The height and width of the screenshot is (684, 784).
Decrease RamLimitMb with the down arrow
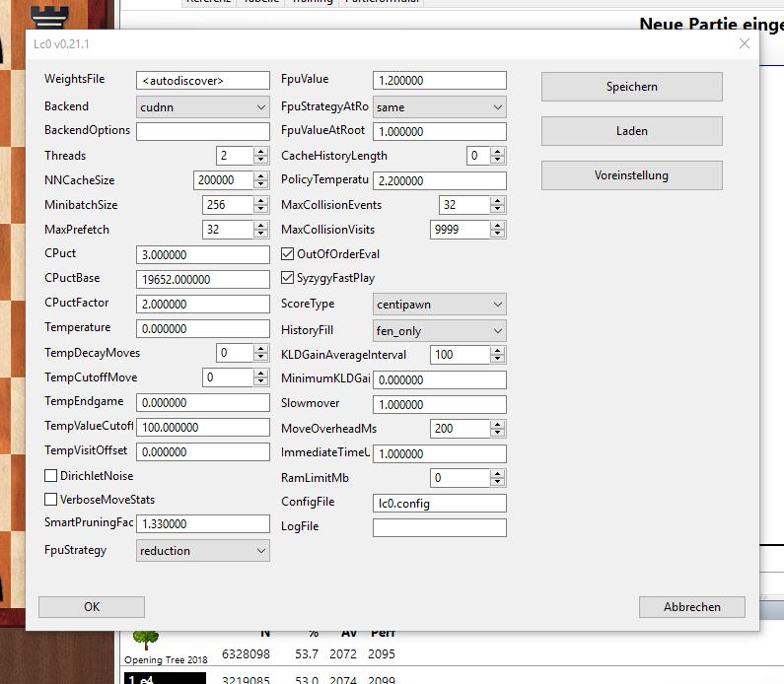pos(497,482)
